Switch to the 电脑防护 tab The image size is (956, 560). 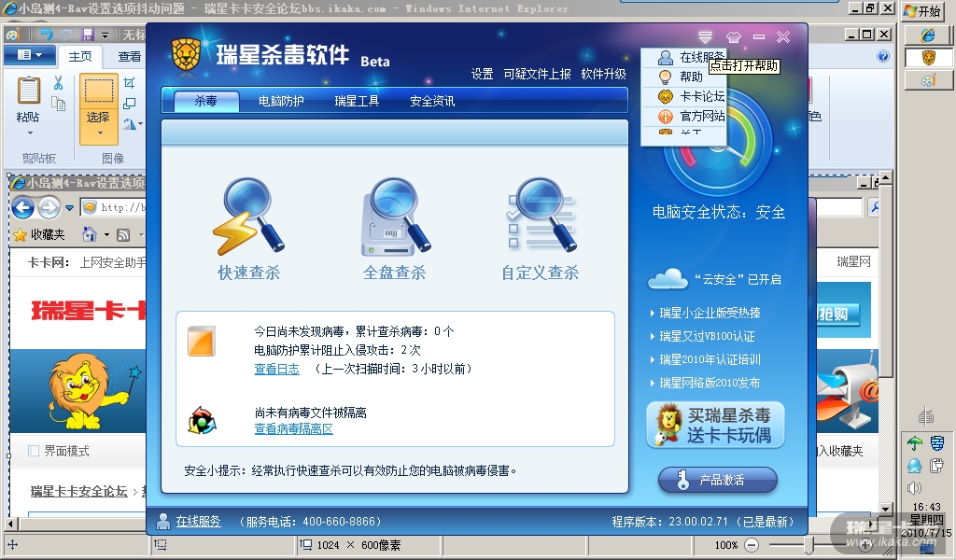281,101
